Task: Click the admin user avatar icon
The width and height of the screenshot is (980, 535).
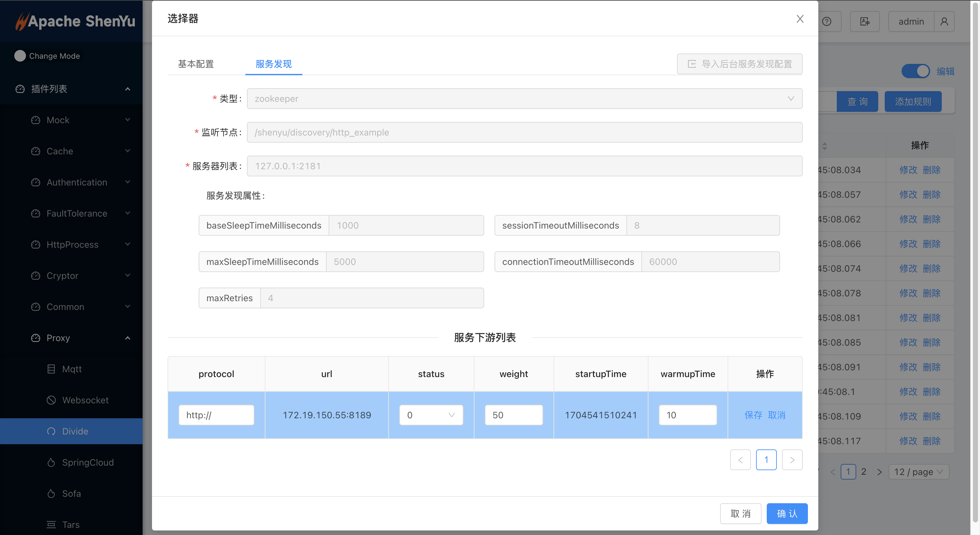Action: click(x=944, y=21)
